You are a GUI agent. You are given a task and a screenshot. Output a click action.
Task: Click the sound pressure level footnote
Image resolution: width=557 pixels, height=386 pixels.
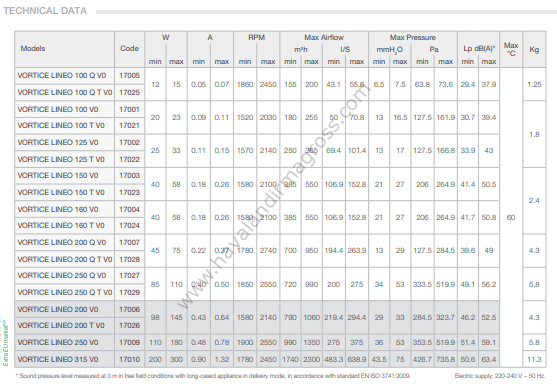click(213, 376)
